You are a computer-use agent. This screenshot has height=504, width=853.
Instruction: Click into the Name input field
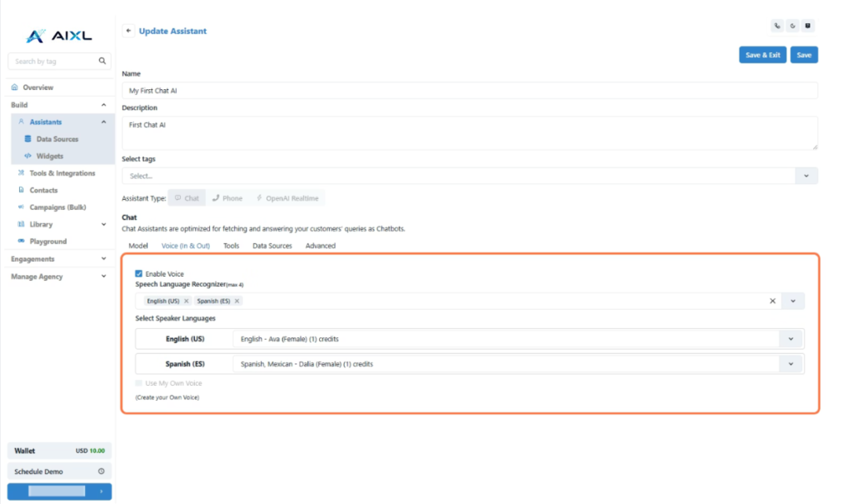click(469, 90)
